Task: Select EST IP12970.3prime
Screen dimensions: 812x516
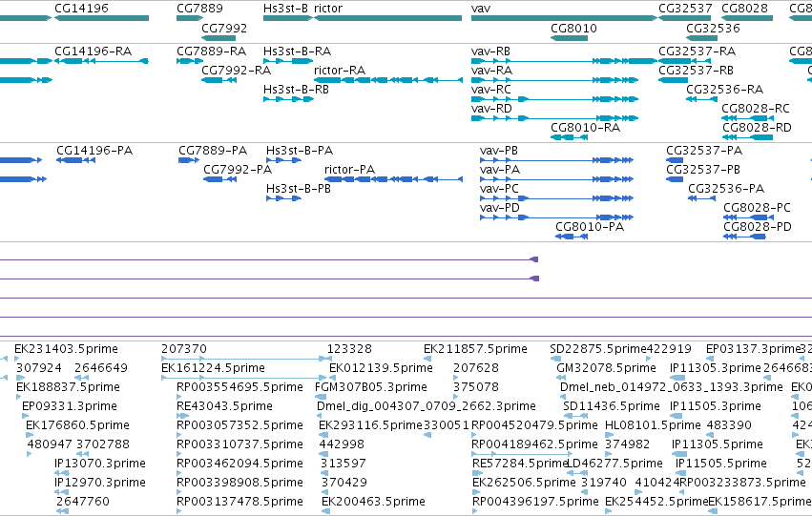Action: pos(100,483)
